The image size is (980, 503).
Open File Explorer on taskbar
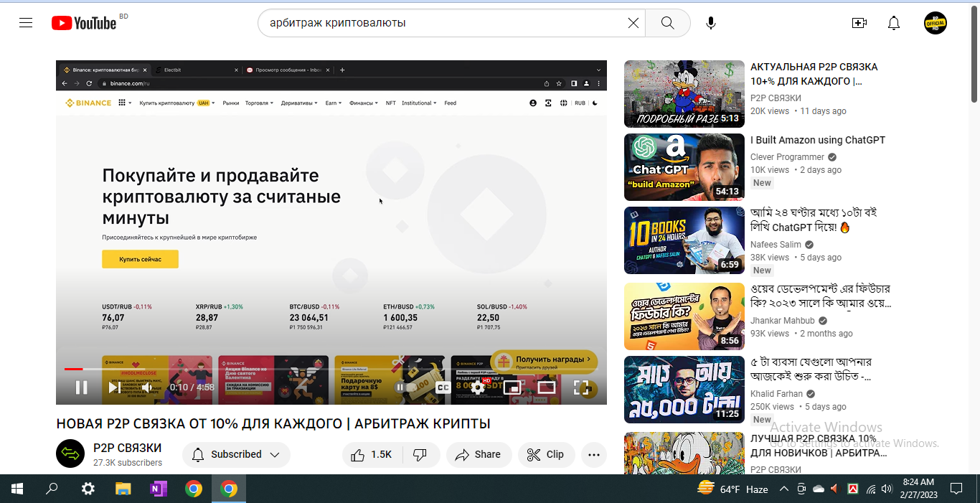point(123,489)
